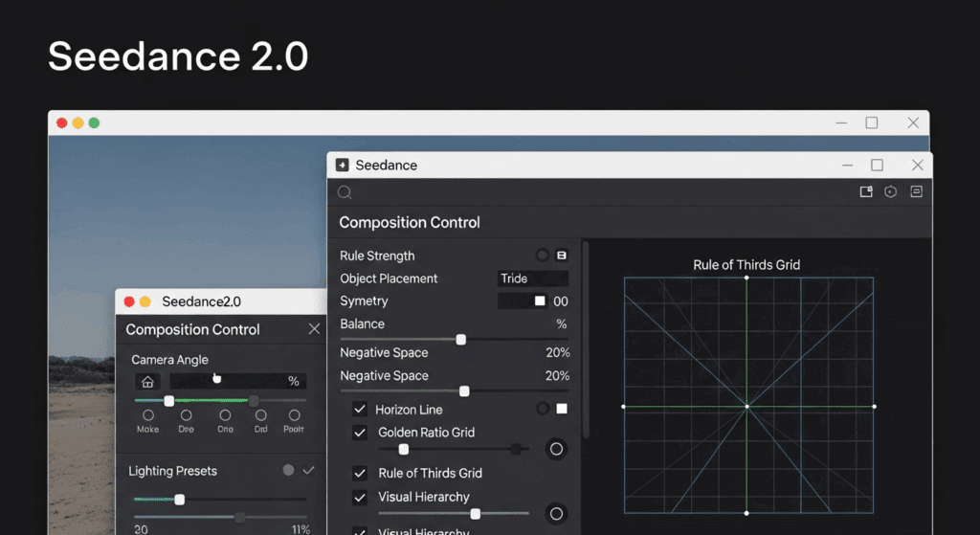Screen dimensions: 980x535
Task: Click the Balance slider handle
Action: point(460,340)
